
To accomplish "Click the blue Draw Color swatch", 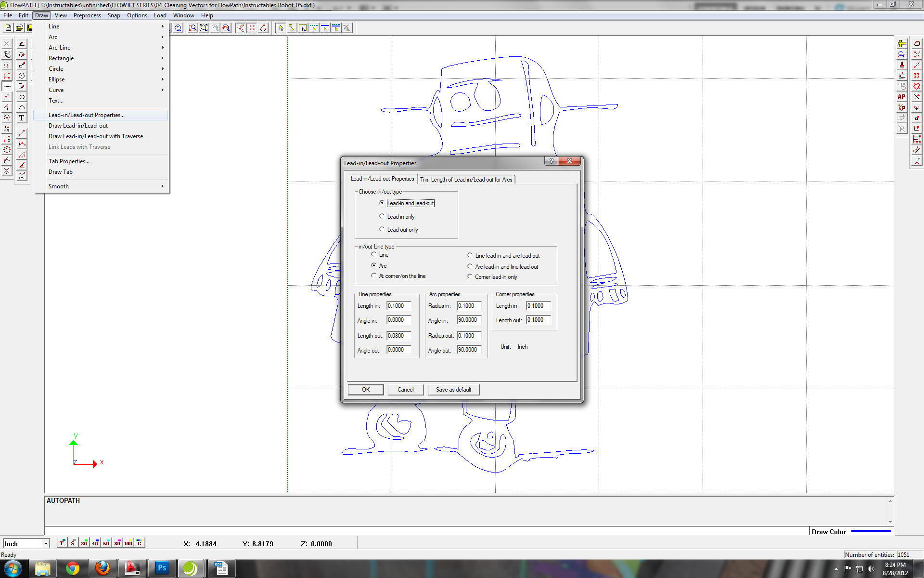I will coord(871,531).
